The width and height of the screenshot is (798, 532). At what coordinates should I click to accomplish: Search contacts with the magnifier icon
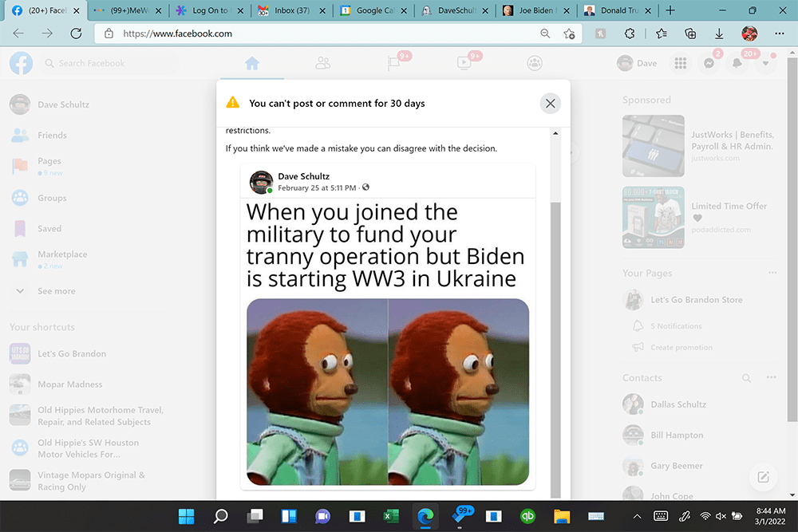click(x=746, y=378)
